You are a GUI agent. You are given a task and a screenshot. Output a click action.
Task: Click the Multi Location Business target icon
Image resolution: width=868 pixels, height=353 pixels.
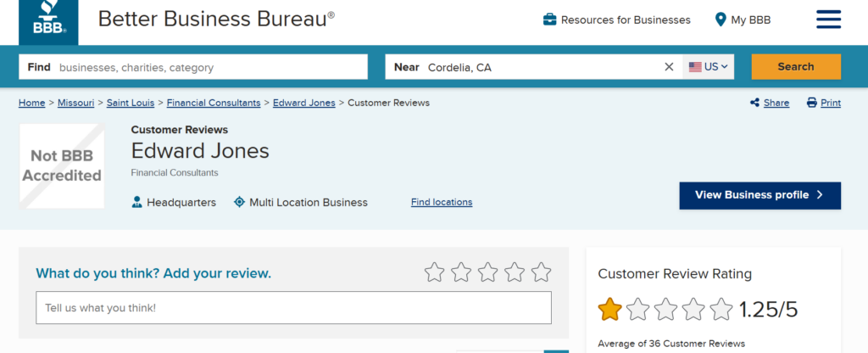coord(239,202)
